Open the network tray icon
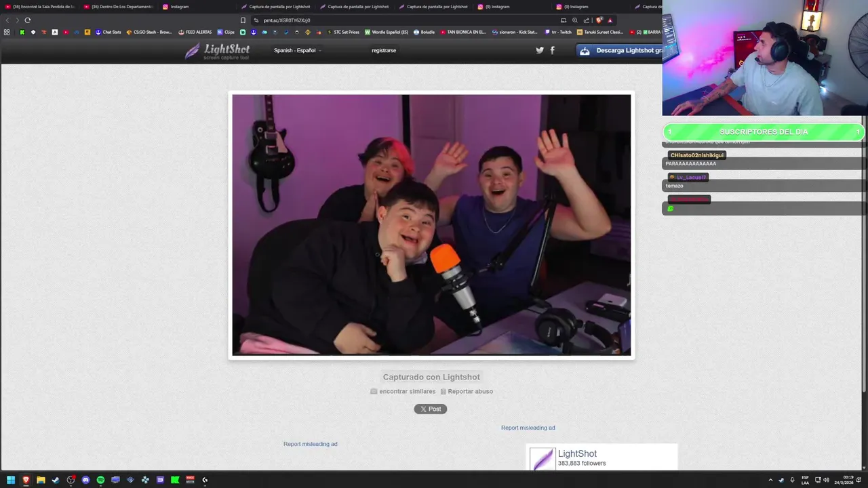868x488 pixels. click(818, 480)
